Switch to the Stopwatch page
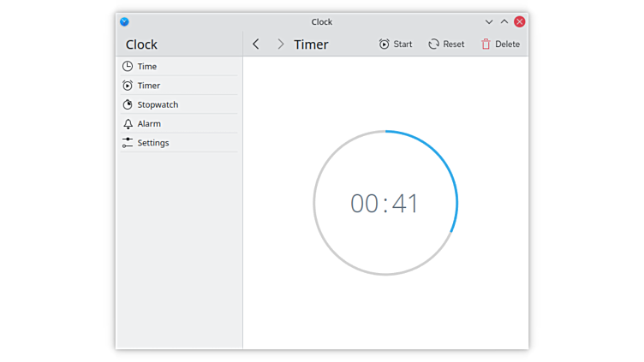 click(x=158, y=104)
